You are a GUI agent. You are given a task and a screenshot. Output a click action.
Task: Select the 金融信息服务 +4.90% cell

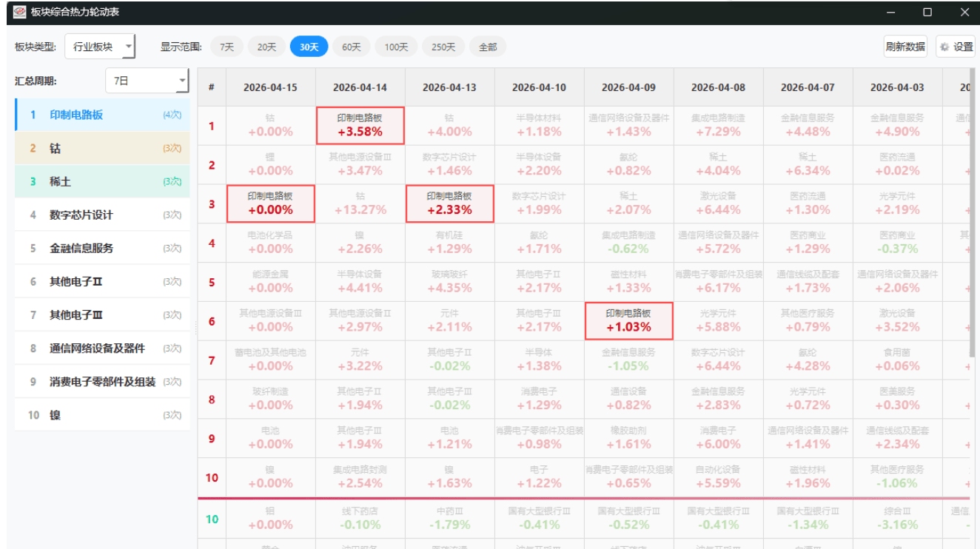[898, 126]
